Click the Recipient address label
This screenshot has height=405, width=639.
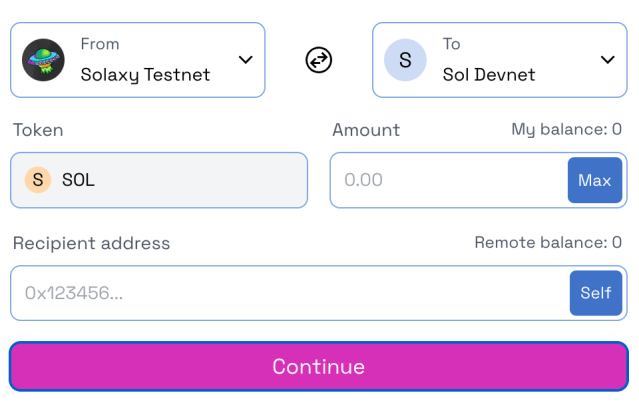[91, 243]
